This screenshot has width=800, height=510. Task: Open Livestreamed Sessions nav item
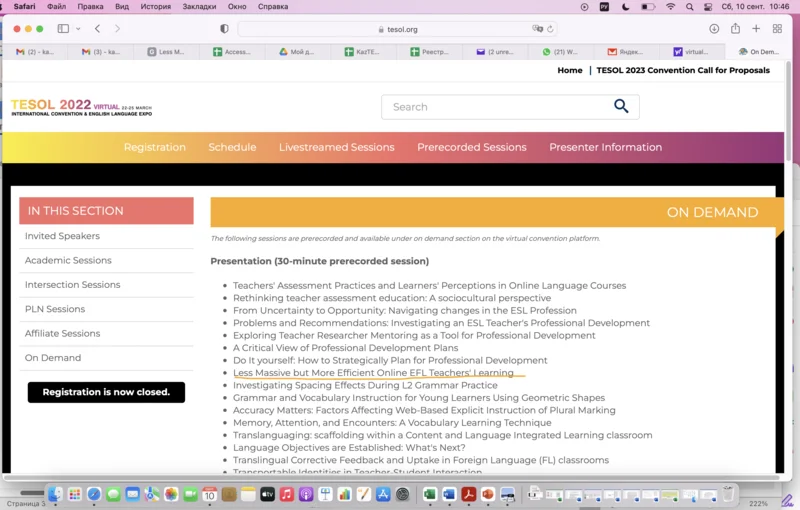337,147
